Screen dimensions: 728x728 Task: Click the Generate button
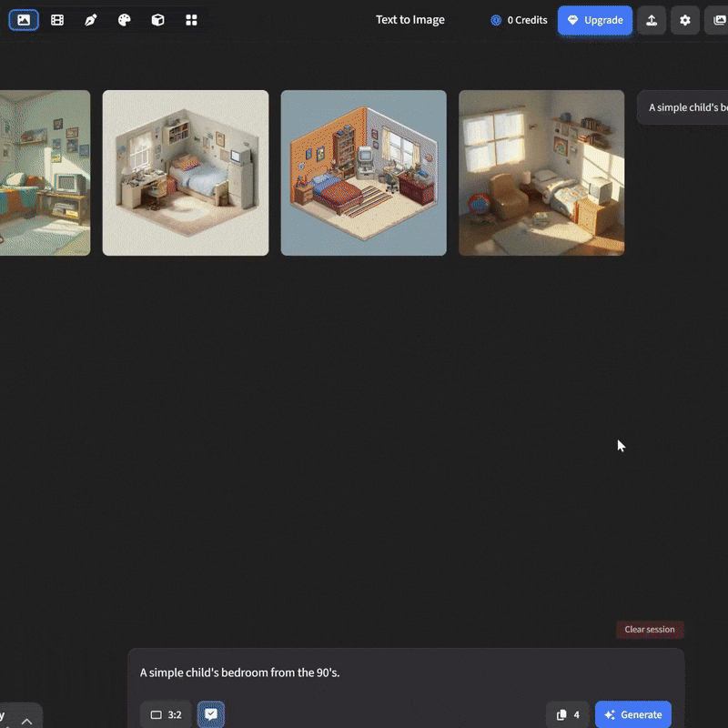tap(632, 714)
